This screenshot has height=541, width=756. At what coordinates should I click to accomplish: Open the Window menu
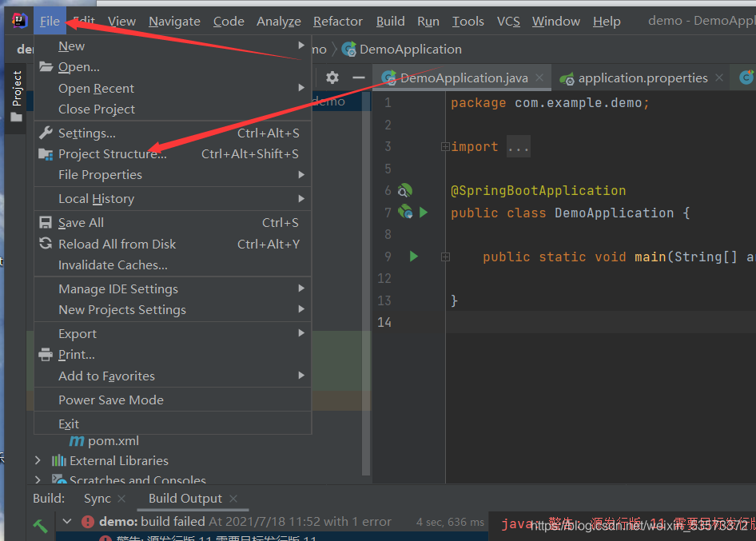pos(556,22)
